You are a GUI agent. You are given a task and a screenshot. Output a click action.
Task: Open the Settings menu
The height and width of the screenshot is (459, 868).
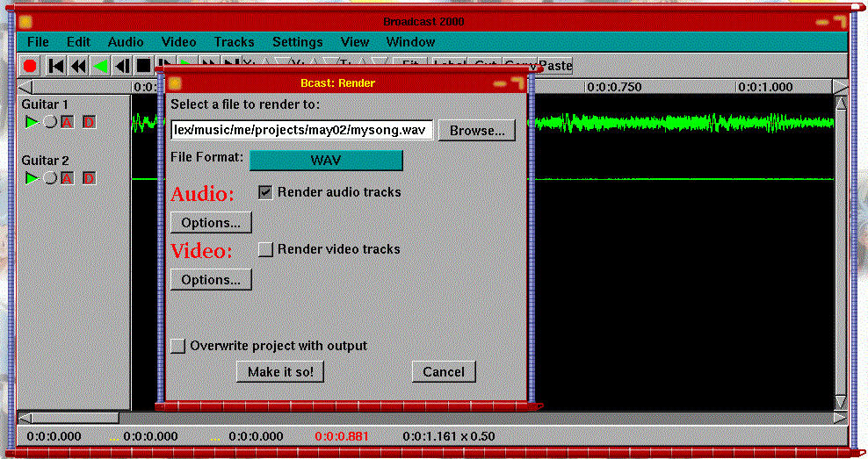(297, 42)
